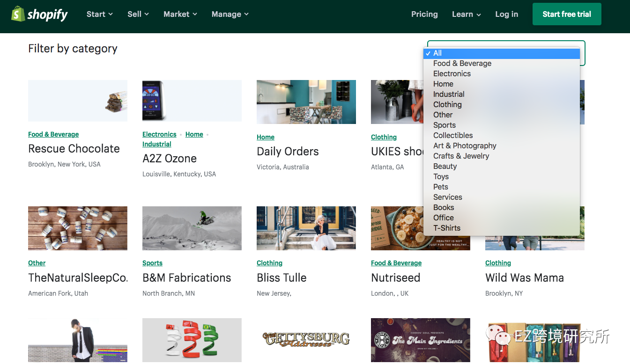Choose Books from dropdown list
This screenshot has width=630, height=364.
[502, 207]
